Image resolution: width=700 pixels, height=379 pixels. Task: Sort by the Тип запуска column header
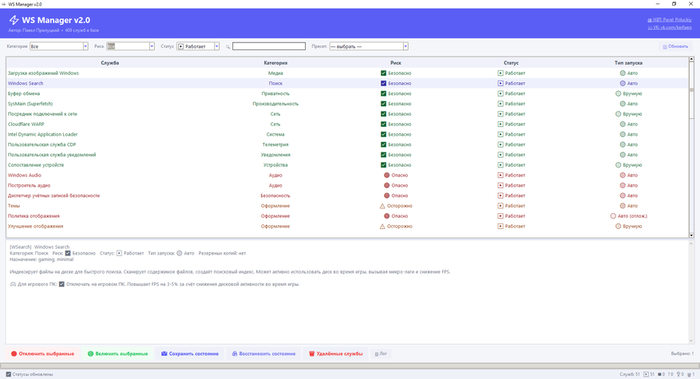(x=628, y=63)
